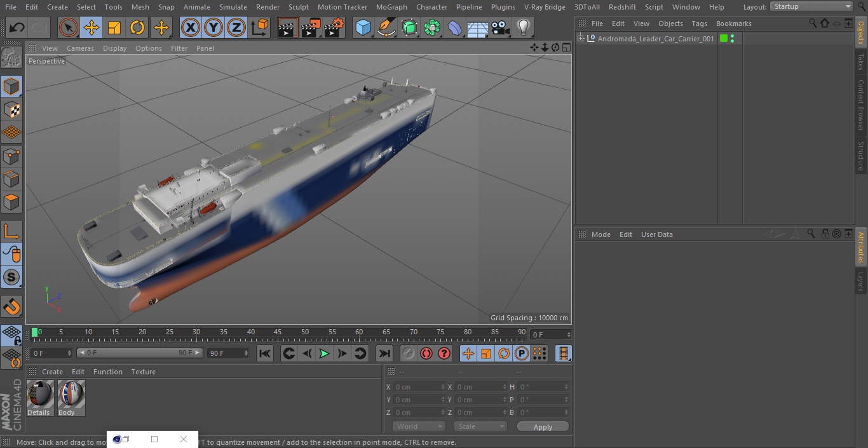This screenshot has height=448, width=868.
Task: Play animation forwards
Action: 324,353
